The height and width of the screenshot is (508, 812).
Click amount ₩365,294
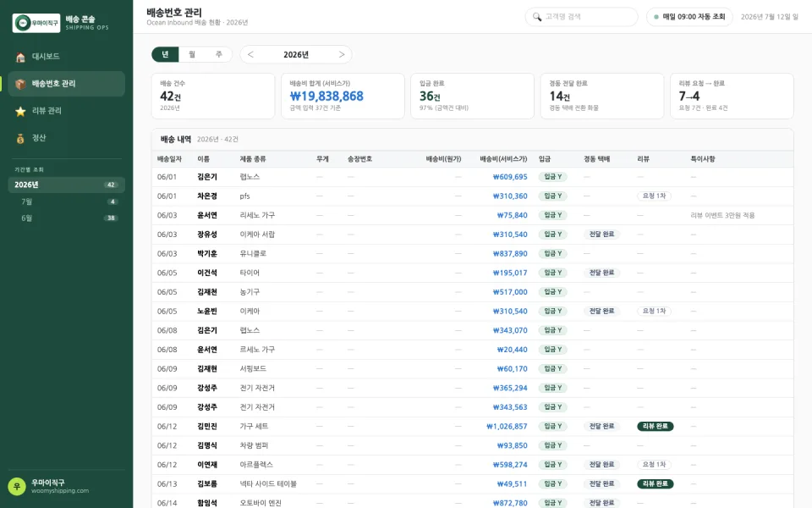point(510,388)
